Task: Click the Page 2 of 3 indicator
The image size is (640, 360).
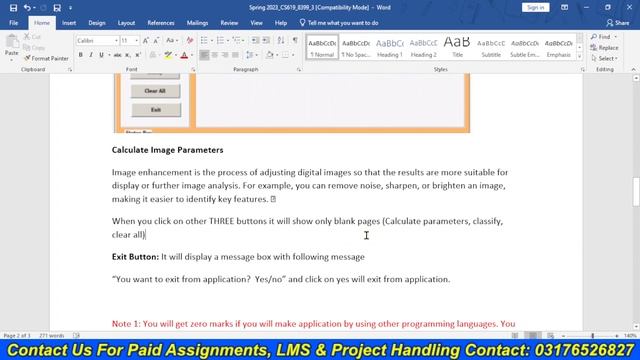Action: [x=17, y=336]
